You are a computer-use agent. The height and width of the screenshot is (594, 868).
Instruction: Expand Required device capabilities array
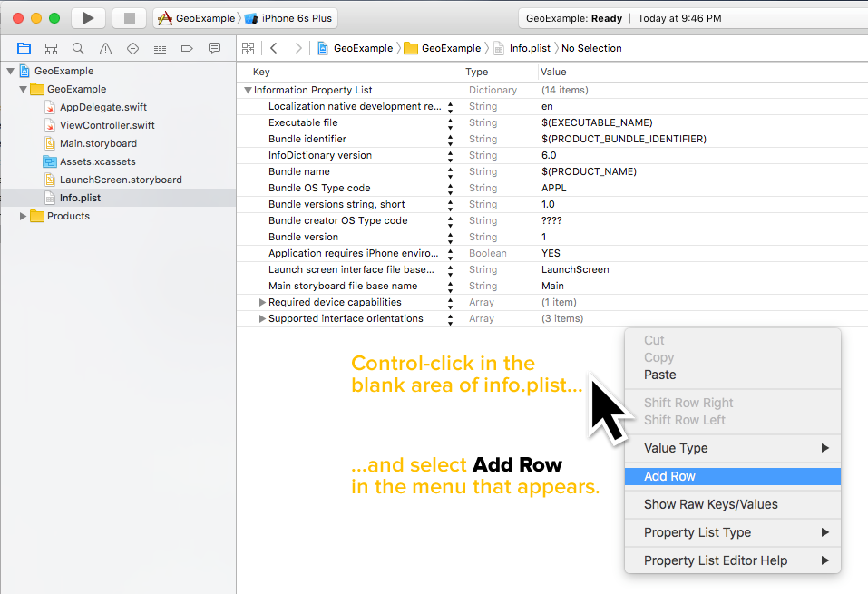tap(262, 302)
